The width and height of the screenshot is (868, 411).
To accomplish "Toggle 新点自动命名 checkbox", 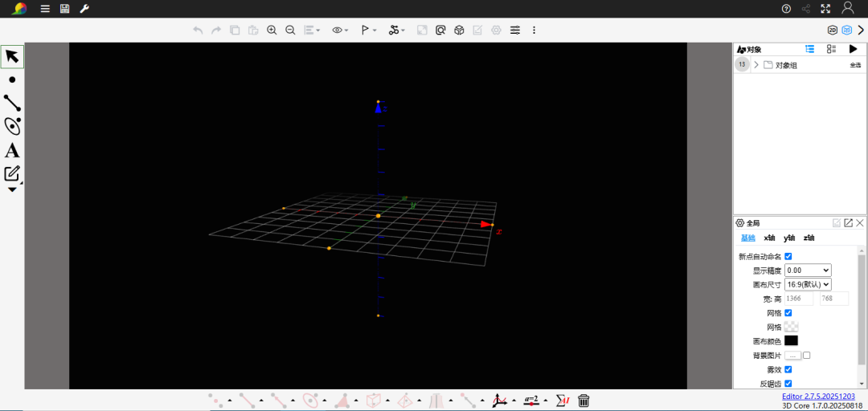I will coord(788,256).
